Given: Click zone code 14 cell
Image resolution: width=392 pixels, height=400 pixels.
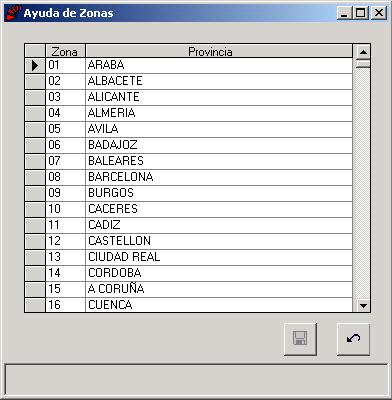Looking at the screenshot, I should [65, 273].
